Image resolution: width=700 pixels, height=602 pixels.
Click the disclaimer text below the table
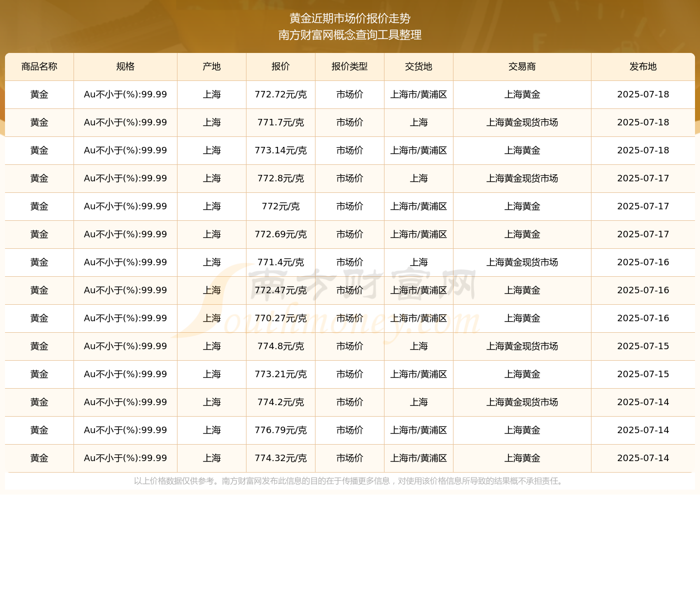(349, 481)
